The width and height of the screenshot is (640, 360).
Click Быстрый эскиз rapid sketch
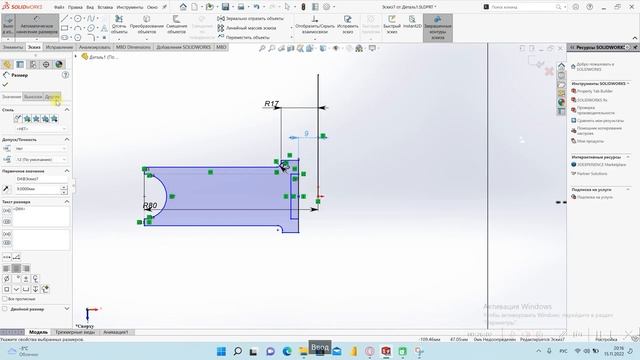pyautogui.click(x=392, y=24)
